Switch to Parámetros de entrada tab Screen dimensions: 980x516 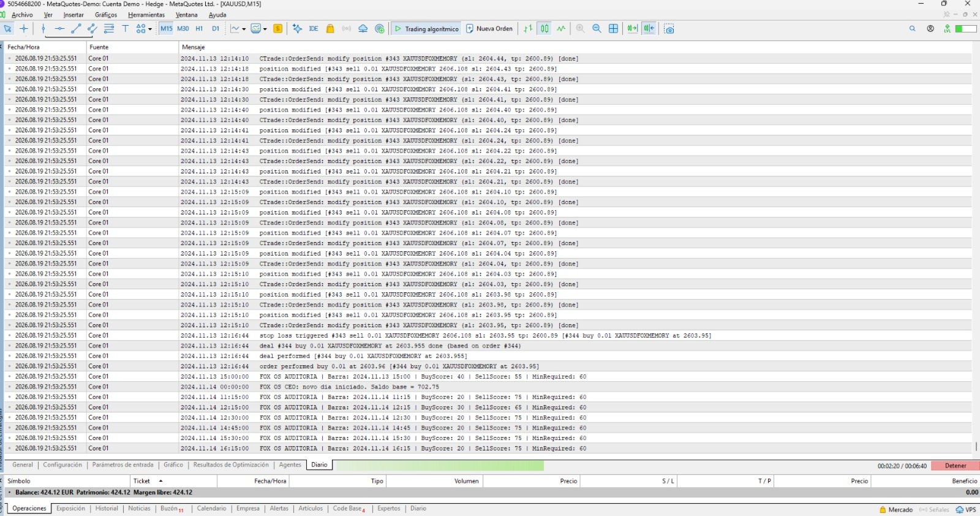(x=123, y=465)
